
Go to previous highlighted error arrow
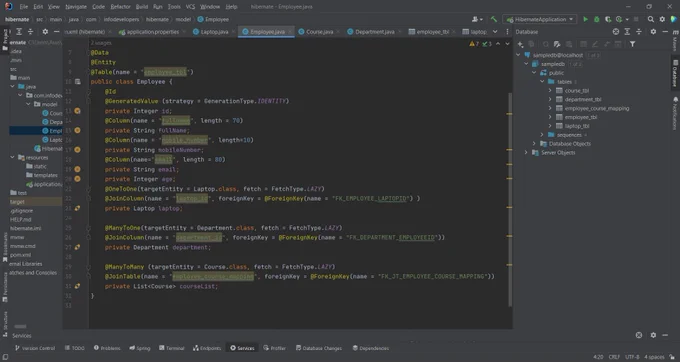(498, 44)
